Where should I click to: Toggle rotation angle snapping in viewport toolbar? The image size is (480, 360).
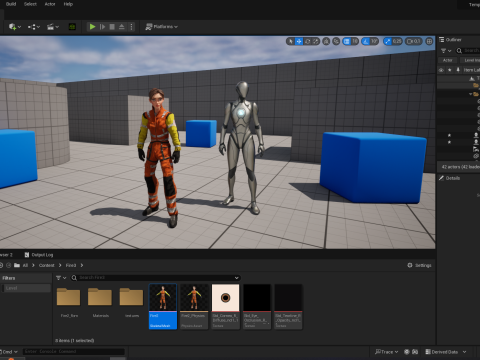(366, 41)
